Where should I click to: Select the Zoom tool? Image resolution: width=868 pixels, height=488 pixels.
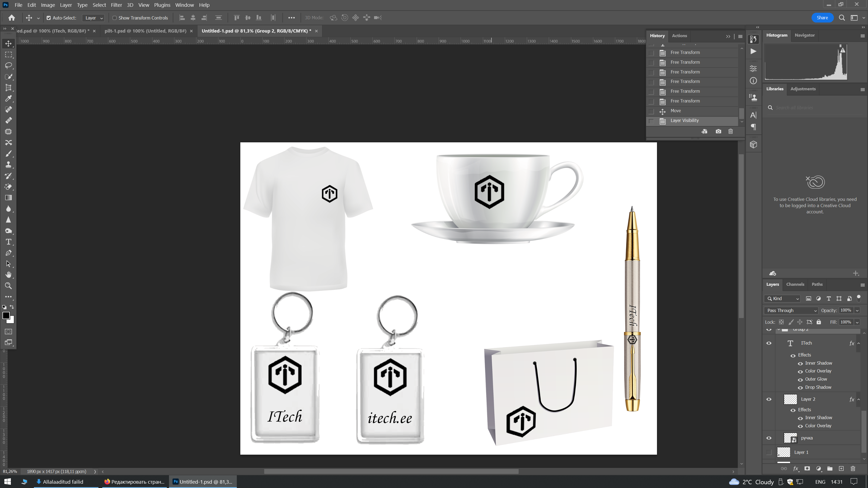(x=8, y=286)
